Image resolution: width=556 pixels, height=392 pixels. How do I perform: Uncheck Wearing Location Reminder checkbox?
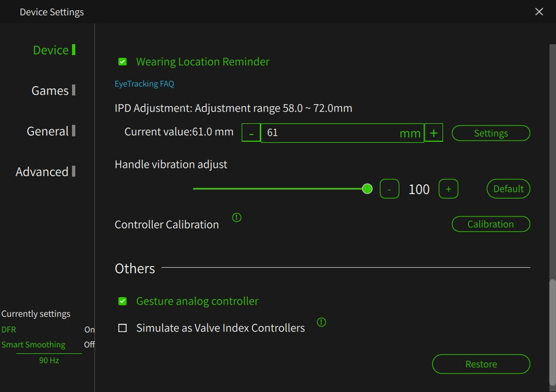(123, 62)
